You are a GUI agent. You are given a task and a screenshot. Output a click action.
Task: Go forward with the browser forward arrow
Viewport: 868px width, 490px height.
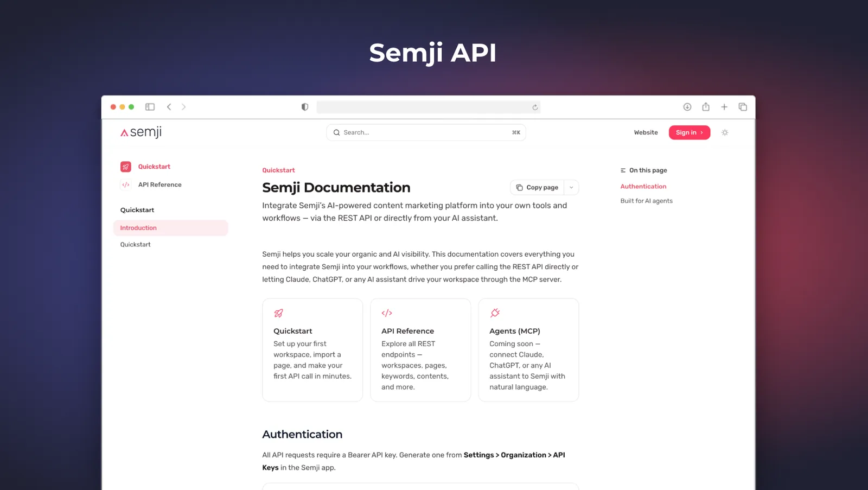pos(183,107)
